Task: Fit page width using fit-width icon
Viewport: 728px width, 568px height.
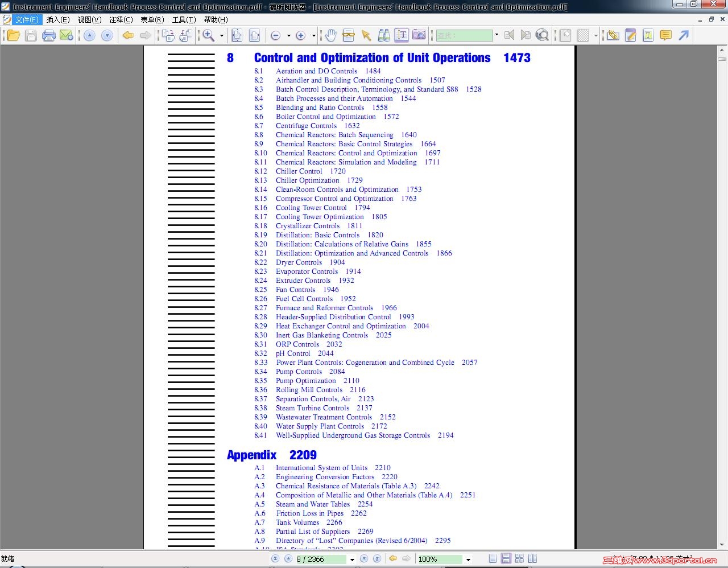Action: click(255, 35)
